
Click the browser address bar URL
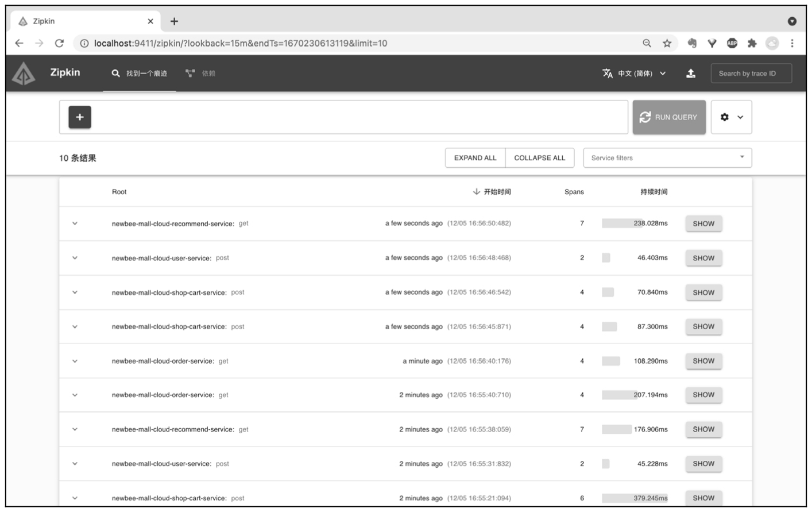coord(241,43)
